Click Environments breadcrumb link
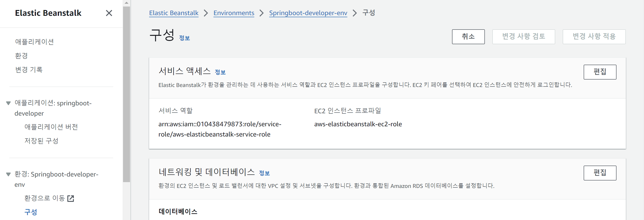Viewport: 644px width, 220px height. (x=234, y=13)
